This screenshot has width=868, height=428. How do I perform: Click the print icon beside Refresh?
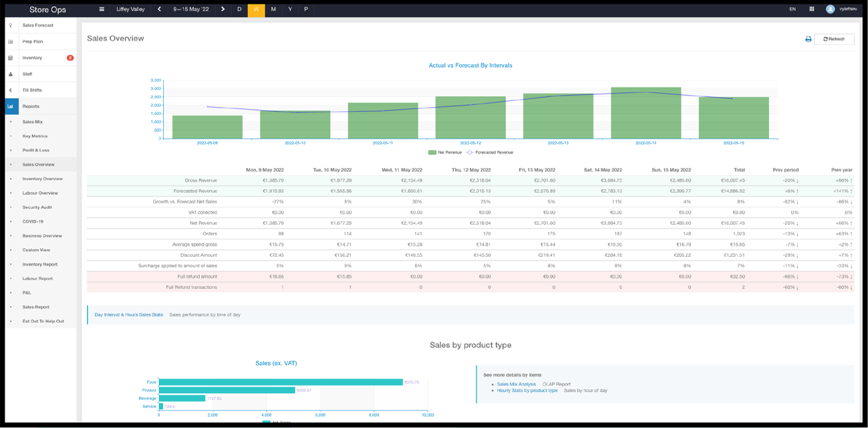click(x=808, y=39)
